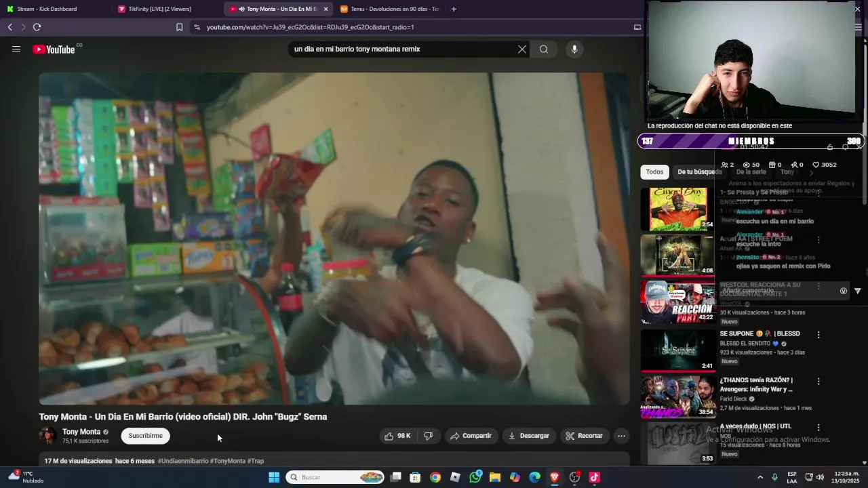Open a new browser tab with plus
This screenshot has height=488, width=868.
(454, 9)
